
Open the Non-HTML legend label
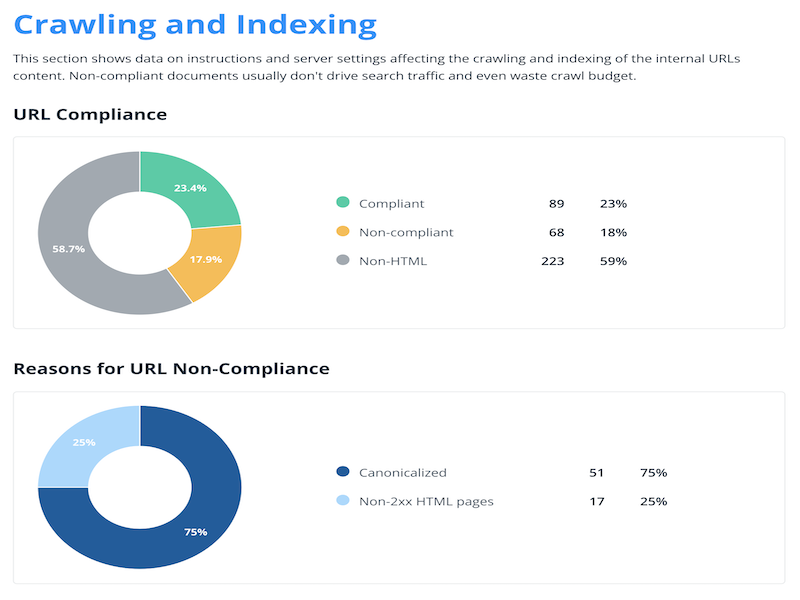pyautogui.click(x=392, y=261)
